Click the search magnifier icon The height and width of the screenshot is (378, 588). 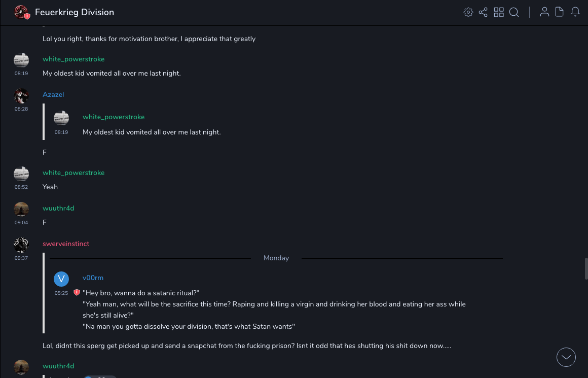click(x=514, y=12)
